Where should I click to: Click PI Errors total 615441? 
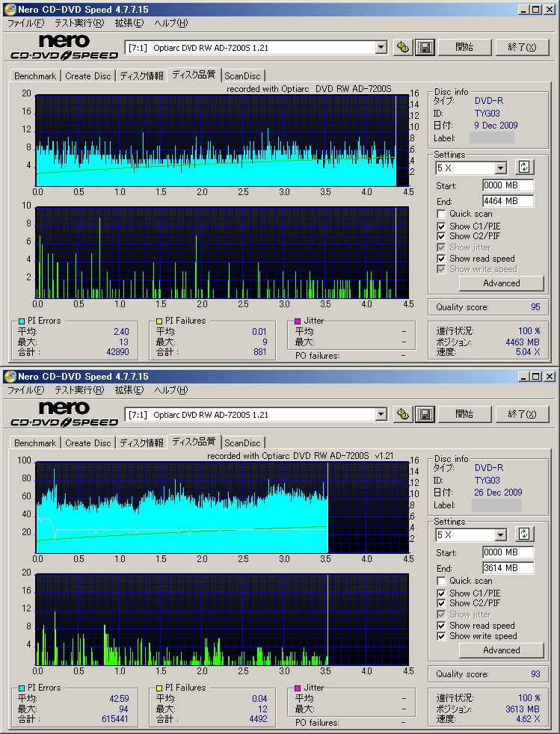tap(114, 719)
